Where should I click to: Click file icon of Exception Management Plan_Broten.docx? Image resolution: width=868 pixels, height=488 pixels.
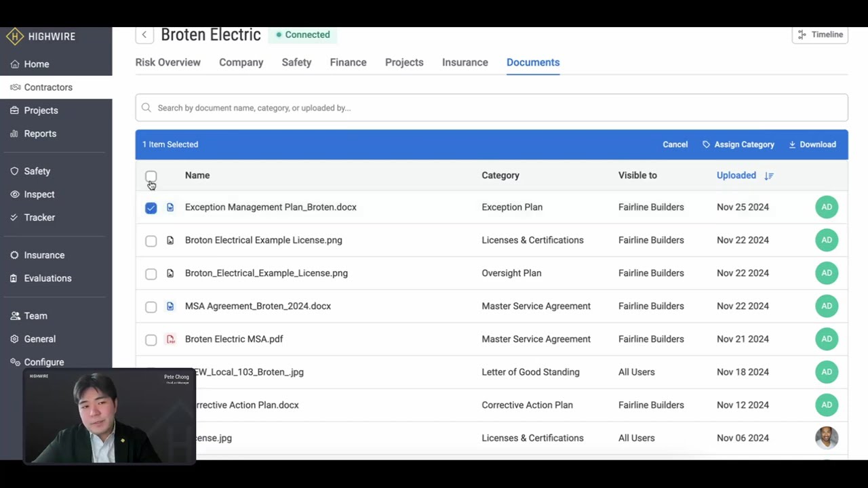(x=170, y=207)
